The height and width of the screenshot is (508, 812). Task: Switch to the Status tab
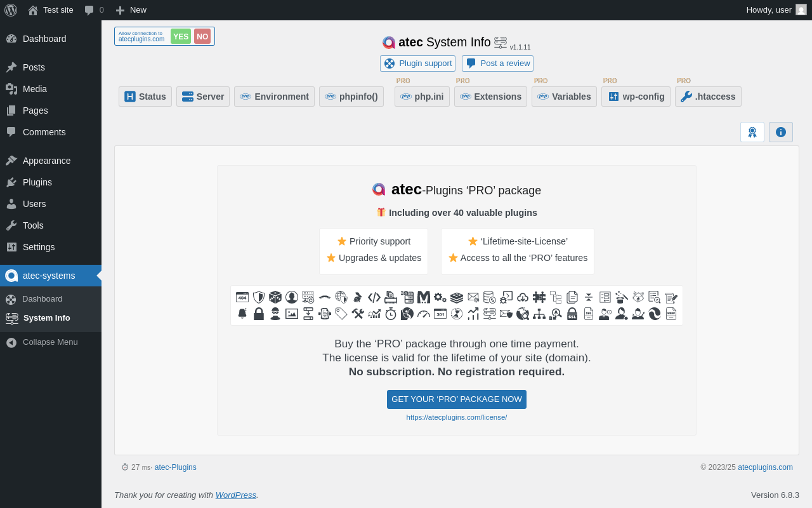[x=145, y=97]
